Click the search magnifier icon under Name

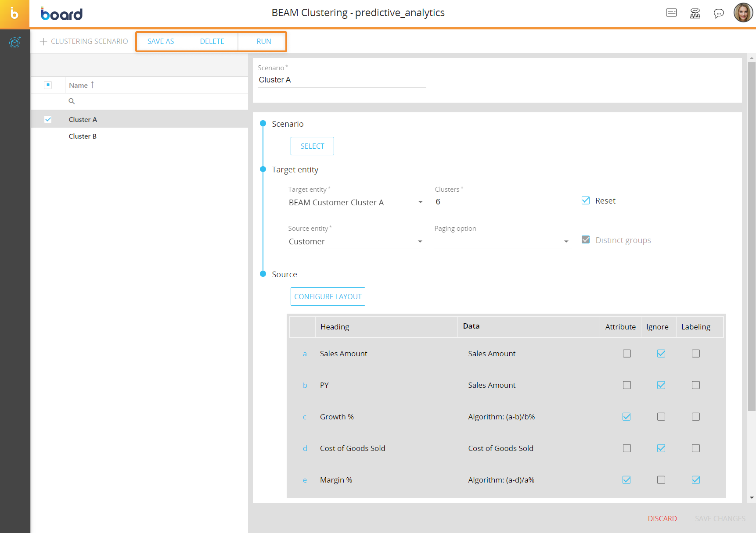click(72, 101)
